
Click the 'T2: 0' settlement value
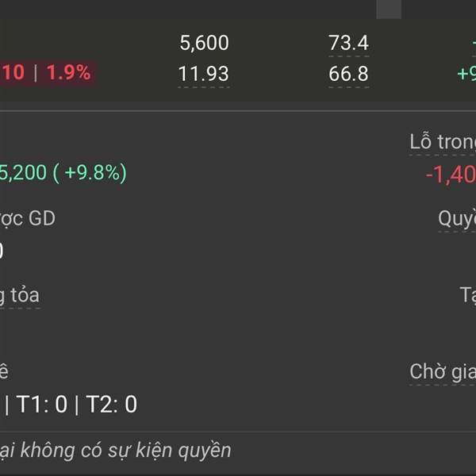(112, 404)
